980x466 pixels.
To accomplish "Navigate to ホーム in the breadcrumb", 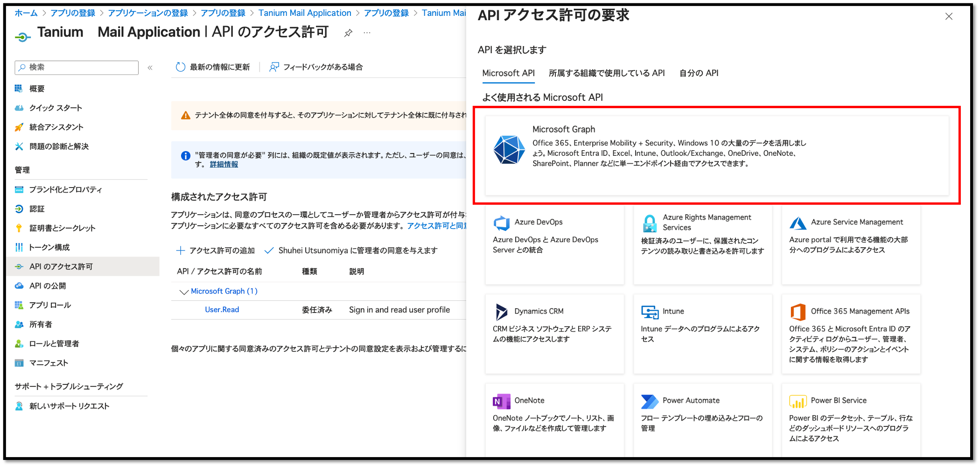I will tap(26, 13).
